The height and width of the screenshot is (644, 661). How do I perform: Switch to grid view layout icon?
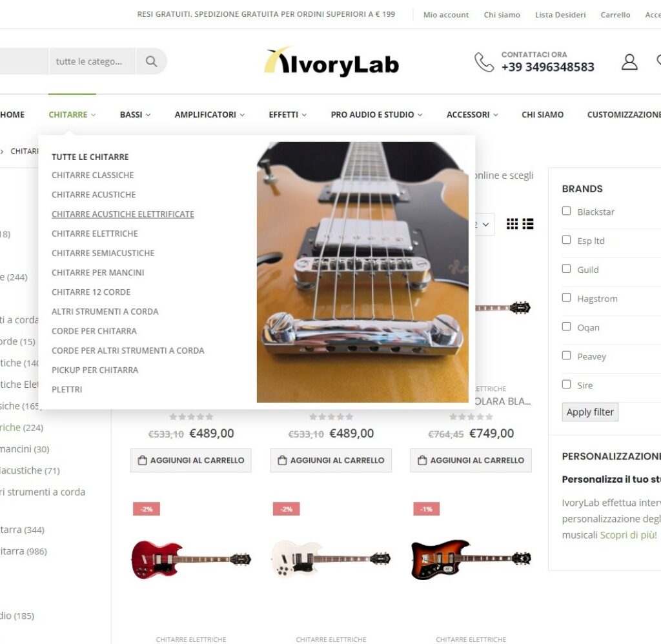point(512,224)
